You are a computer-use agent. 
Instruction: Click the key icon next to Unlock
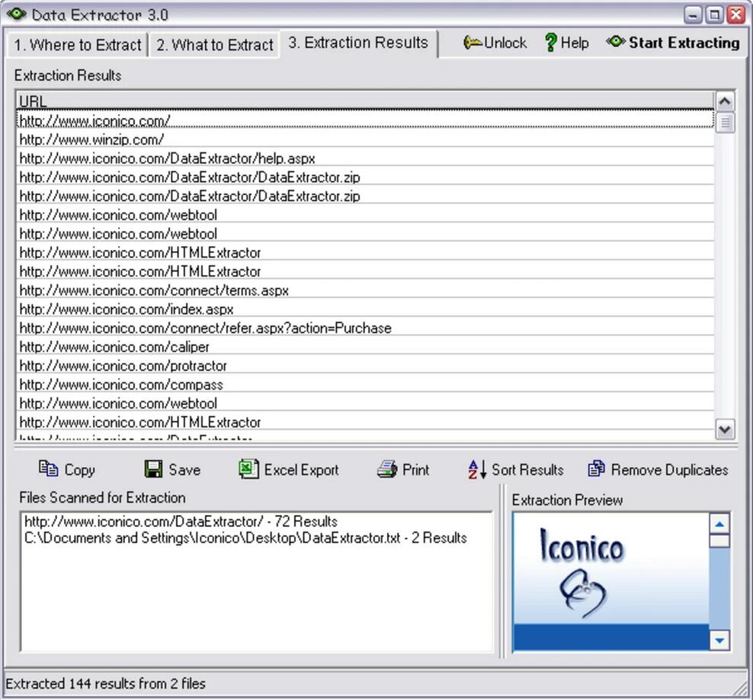click(x=473, y=43)
